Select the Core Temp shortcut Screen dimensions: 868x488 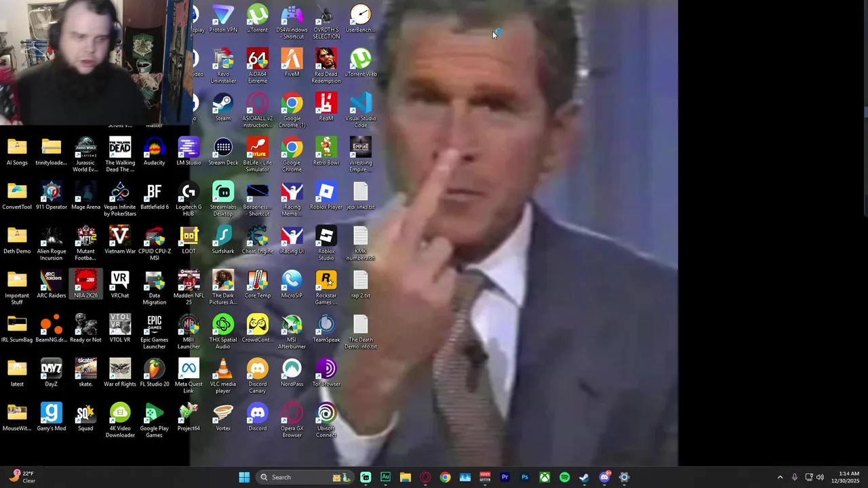coord(258,285)
